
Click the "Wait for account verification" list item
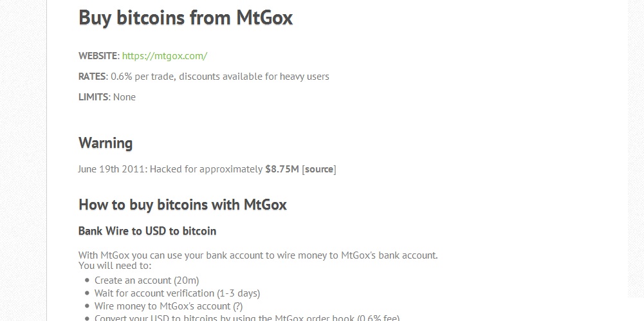coord(177,293)
